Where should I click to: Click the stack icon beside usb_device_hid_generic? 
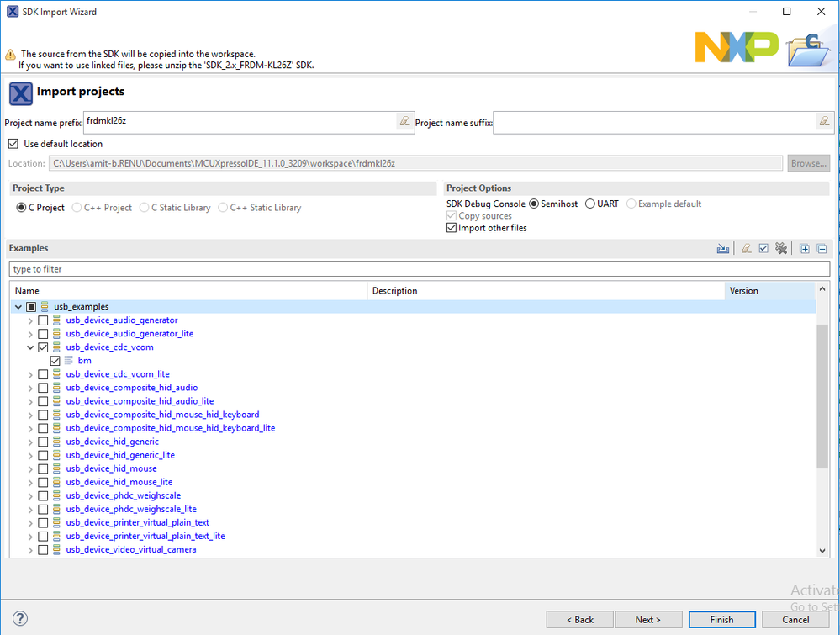(56, 442)
